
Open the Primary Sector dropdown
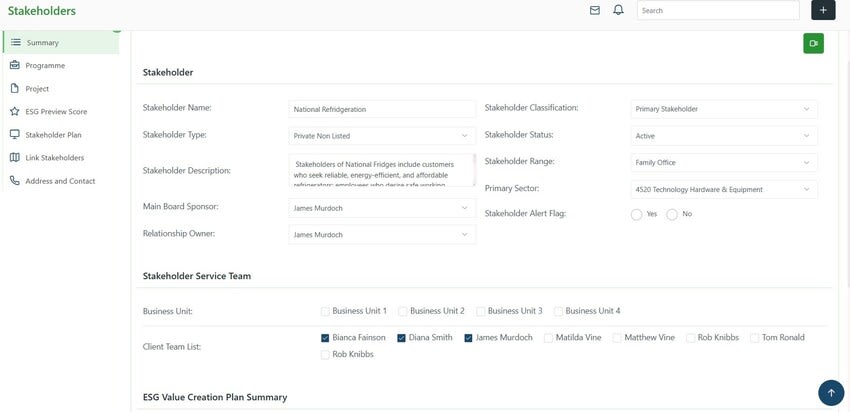click(x=724, y=189)
